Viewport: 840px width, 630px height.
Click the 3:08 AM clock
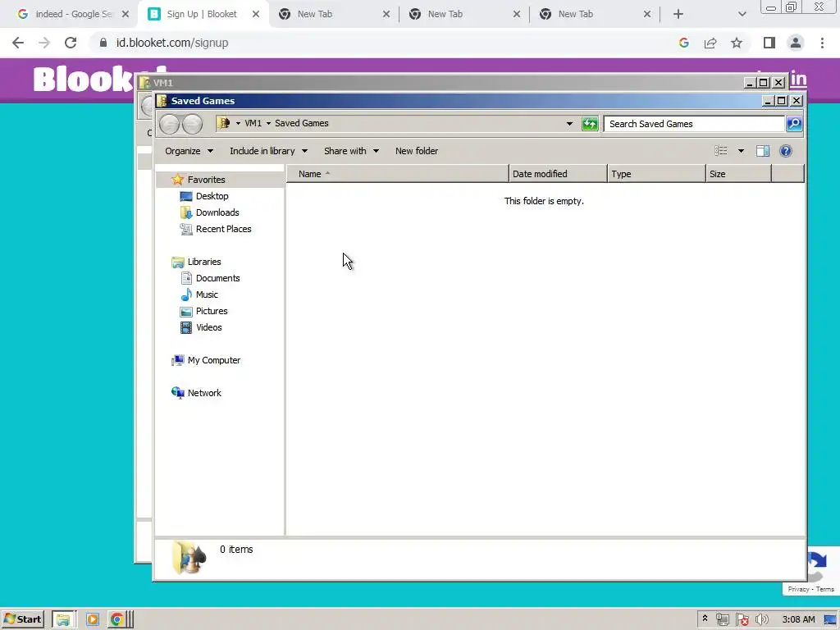click(798, 619)
